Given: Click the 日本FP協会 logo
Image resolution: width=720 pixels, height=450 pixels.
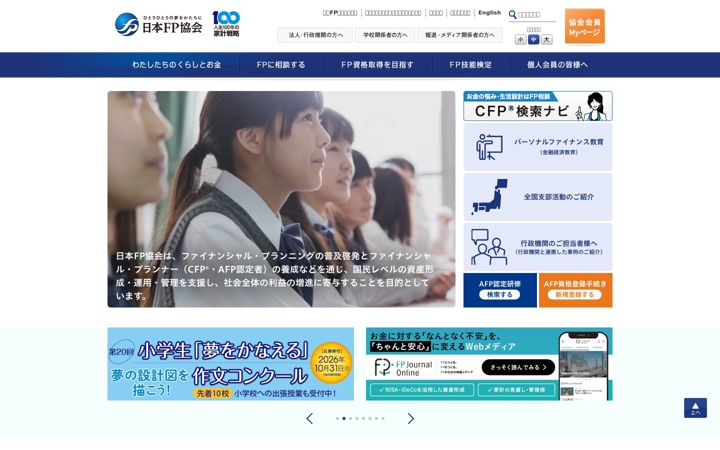Looking at the screenshot, I should point(158,24).
